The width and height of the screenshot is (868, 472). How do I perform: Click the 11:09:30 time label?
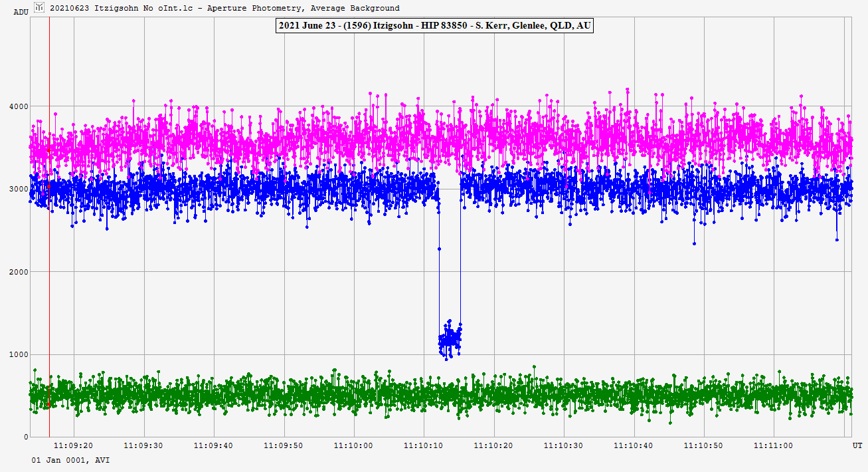[143, 446]
